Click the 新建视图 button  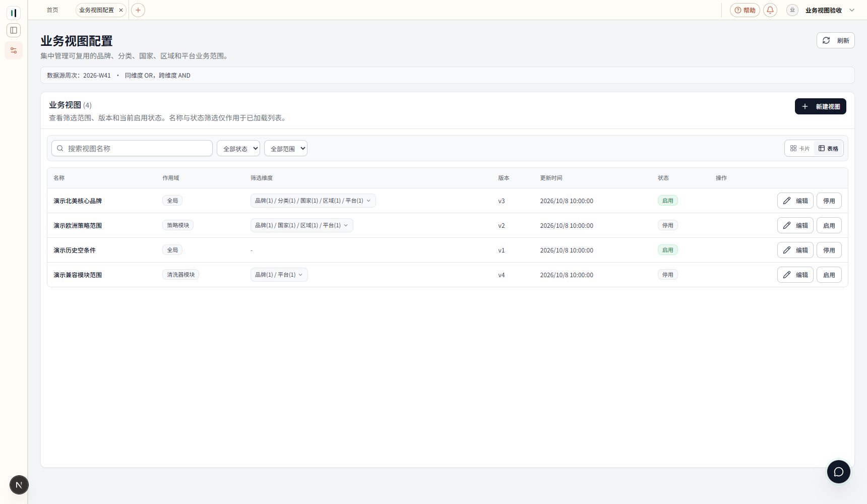point(820,106)
